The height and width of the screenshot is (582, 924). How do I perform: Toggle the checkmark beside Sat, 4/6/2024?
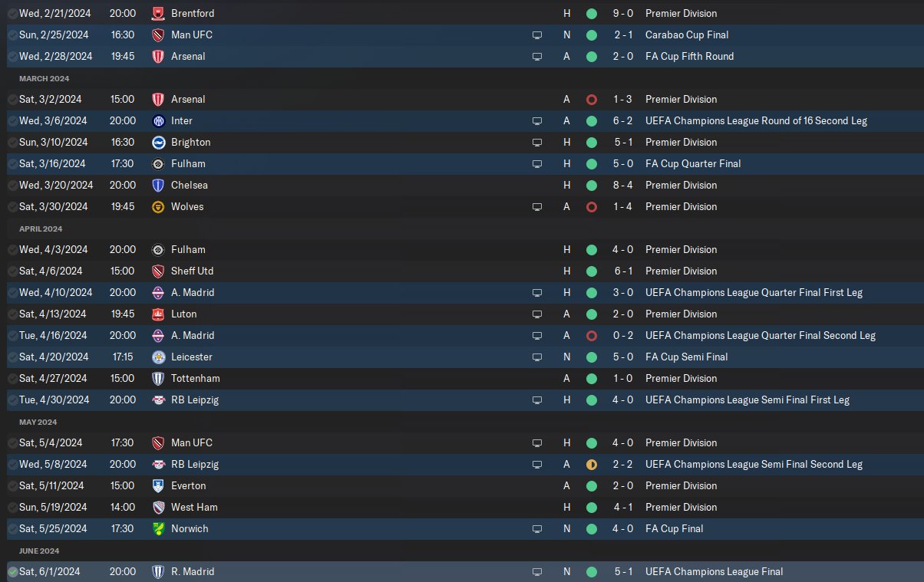(12, 271)
